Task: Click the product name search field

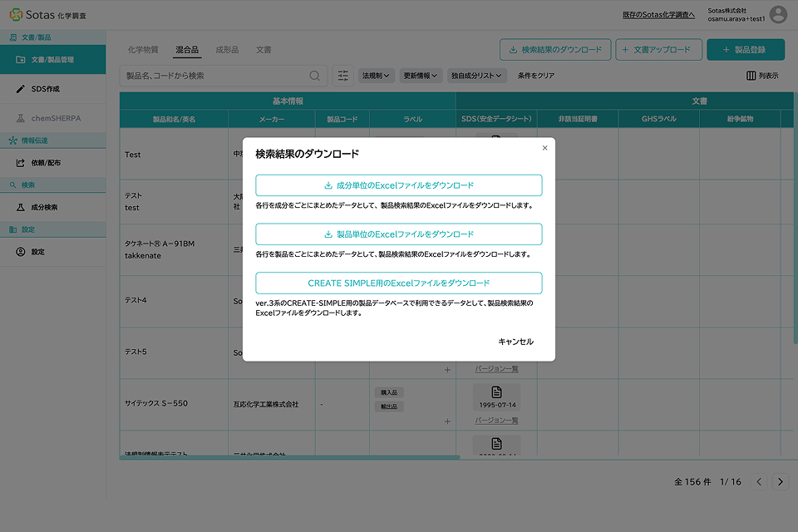Action: pos(216,76)
